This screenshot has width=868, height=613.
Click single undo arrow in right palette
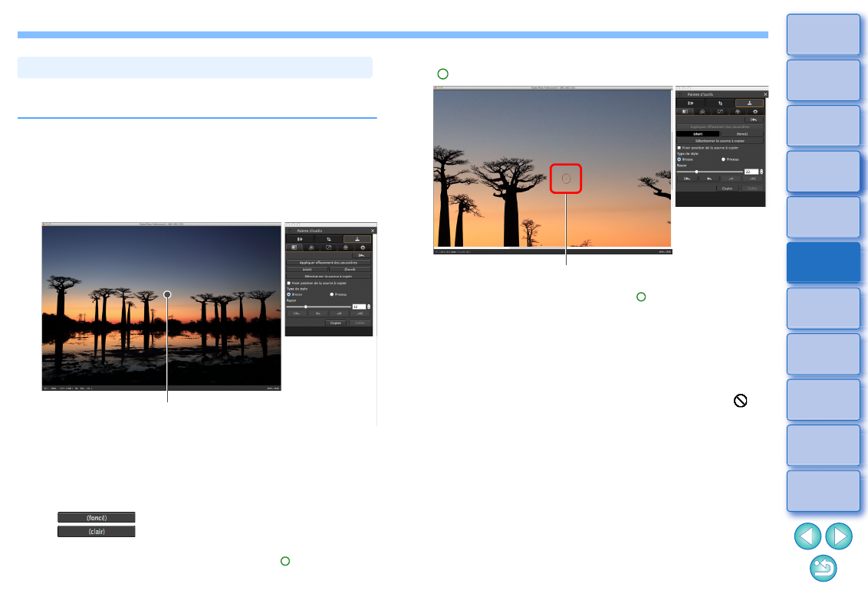pos(709,179)
